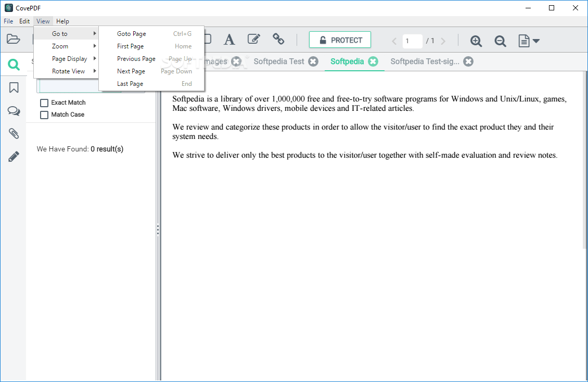Enable the Exact Match checkbox
Image resolution: width=588 pixels, height=382 pixels.
(44, 103)
